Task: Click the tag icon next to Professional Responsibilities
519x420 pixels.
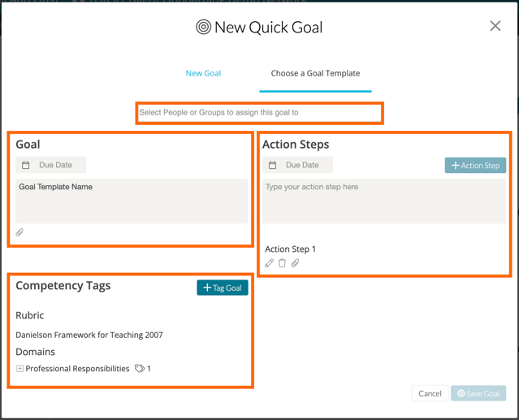Action: pyautogui.click(x=140, y=369)
